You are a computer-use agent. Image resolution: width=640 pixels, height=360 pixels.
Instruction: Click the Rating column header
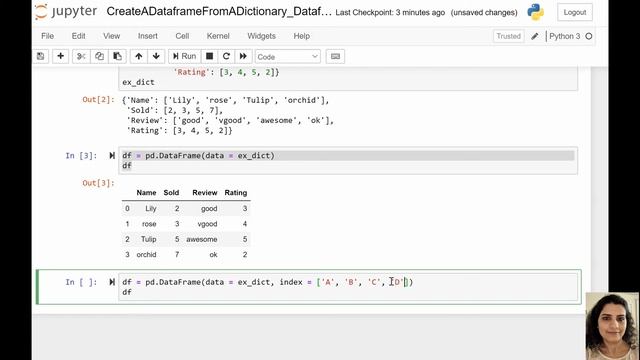236,193
